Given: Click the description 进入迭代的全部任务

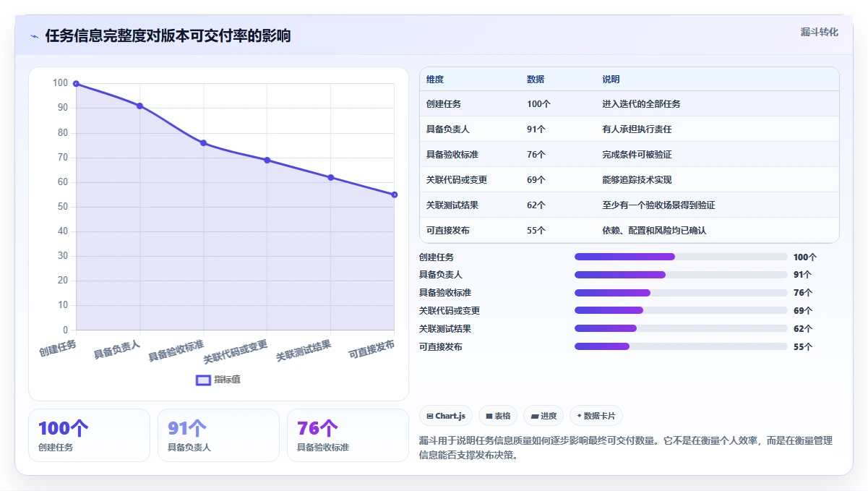Looking at the screenshot, I should coord(641,104).
